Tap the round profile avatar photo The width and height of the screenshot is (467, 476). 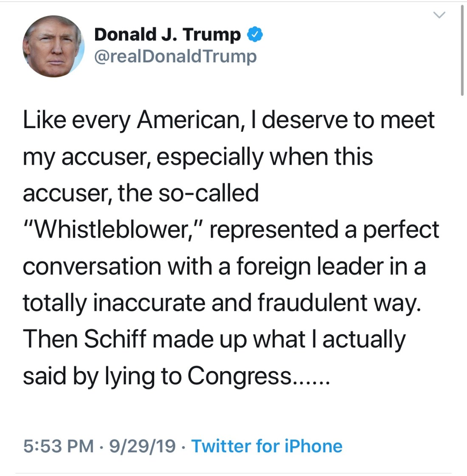pos(53,46)
